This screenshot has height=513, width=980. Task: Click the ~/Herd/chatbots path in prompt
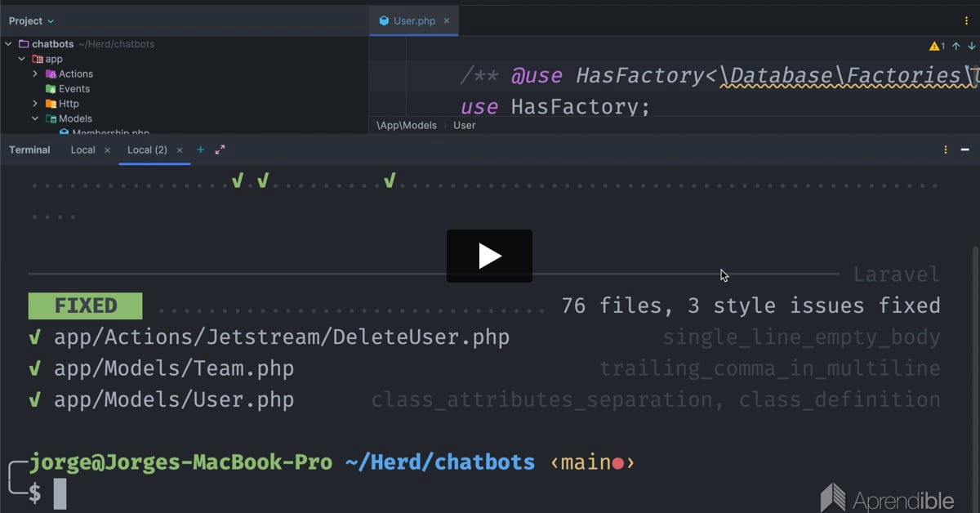[x=440, y=462]
